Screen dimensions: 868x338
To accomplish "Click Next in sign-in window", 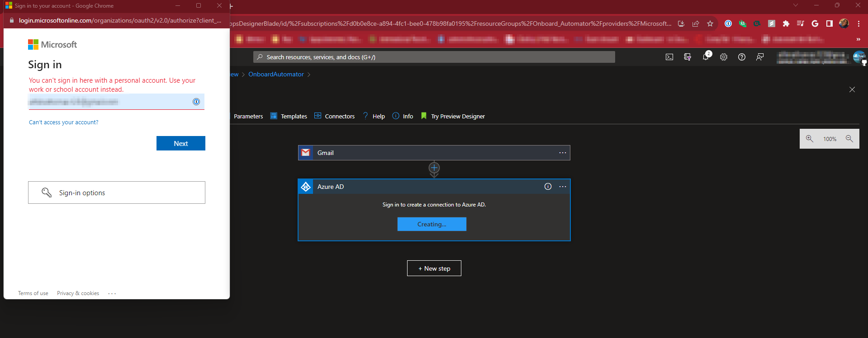I will [x=181, y=143].
